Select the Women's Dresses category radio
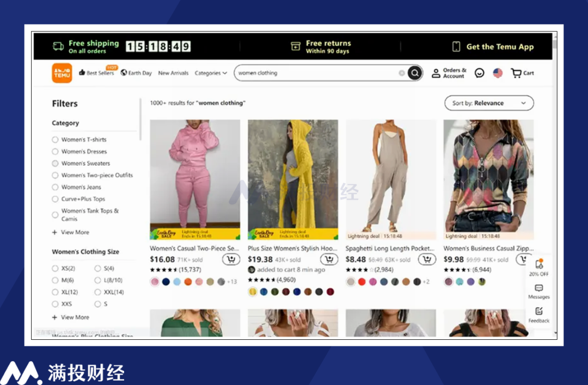Image resolution: width=588 pixels, height=385 pixels. (55, 151)
